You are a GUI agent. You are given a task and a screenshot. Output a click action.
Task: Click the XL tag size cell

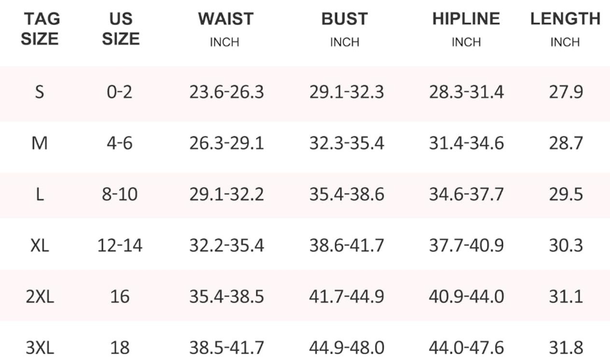[39, 246]
